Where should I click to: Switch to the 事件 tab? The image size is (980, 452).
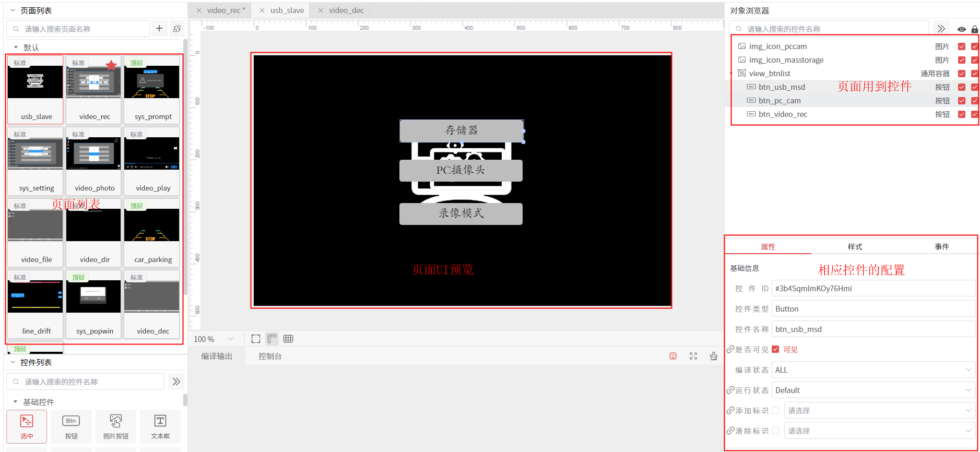tap(942, 247)
